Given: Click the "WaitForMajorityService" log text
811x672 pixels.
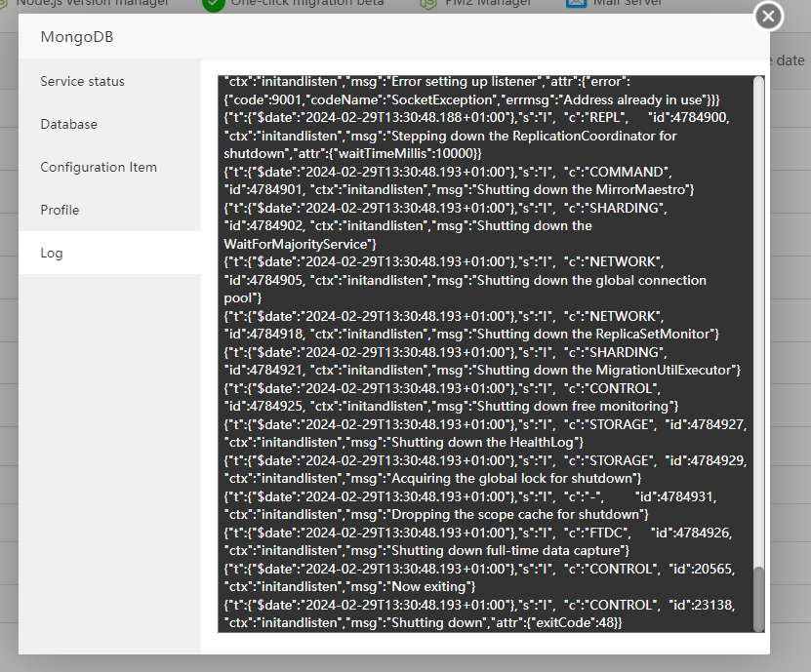Looking at the screenshot, I should pos(296,244).
